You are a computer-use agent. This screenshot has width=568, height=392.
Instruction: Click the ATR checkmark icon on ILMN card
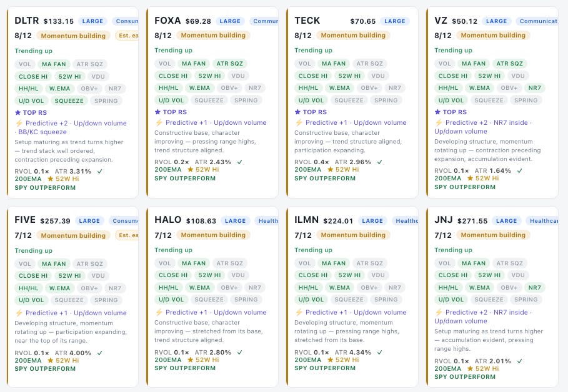(x=379, y=352)
